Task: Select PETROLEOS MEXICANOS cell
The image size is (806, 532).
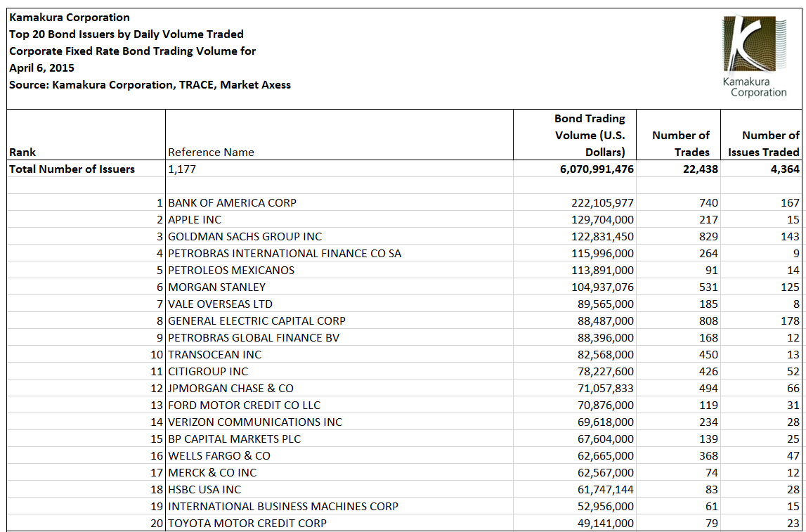Action: coord(339,270)
